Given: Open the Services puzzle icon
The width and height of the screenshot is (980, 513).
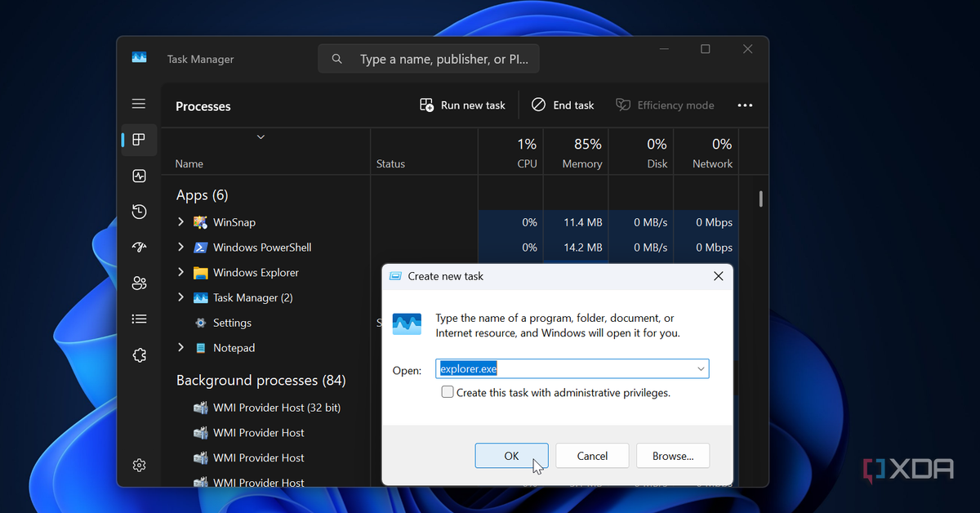Looking at the screenshot, I should (x=139, y=355).
